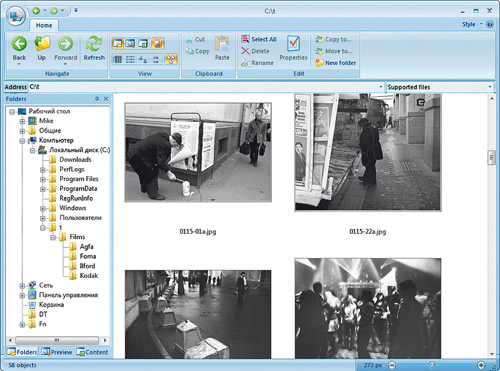The image size is (500, 371).
Task: Select the Ilford folder
Action: pyautogui.click(x=87, y=266)
